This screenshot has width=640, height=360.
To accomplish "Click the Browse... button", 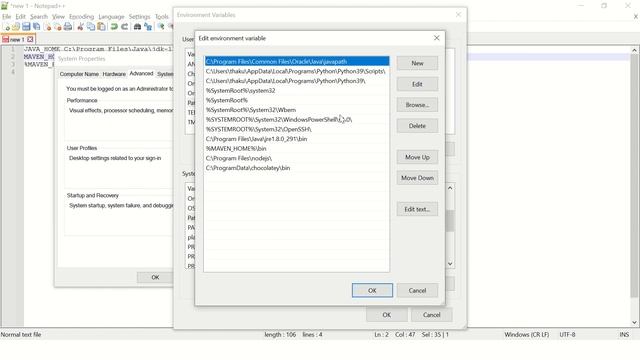I will click(x=417, y=105).
